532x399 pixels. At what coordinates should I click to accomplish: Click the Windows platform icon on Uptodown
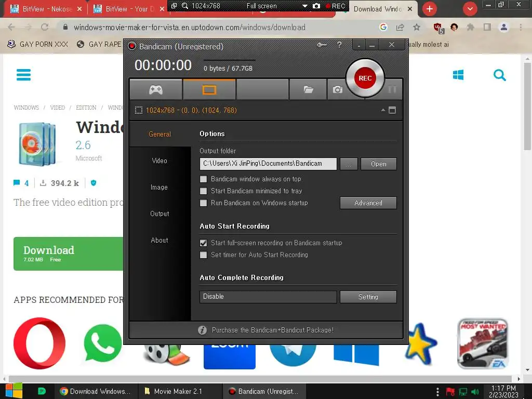click(x=458, y=75)
